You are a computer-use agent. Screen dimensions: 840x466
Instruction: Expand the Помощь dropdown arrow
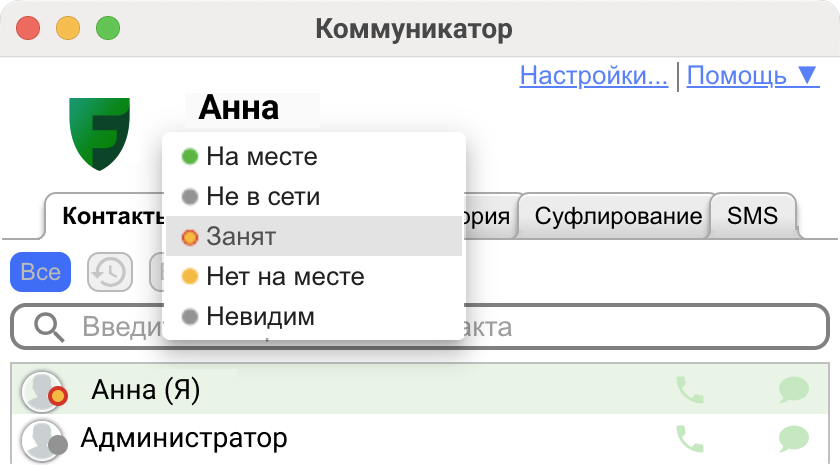[x=807, y=75]
